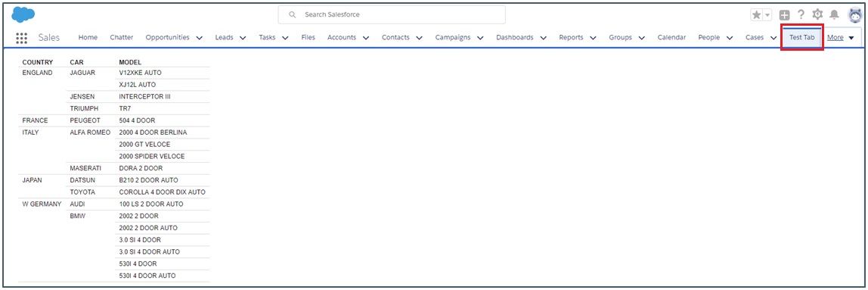Expand the Leads tab chevron

tap(243, 38)
